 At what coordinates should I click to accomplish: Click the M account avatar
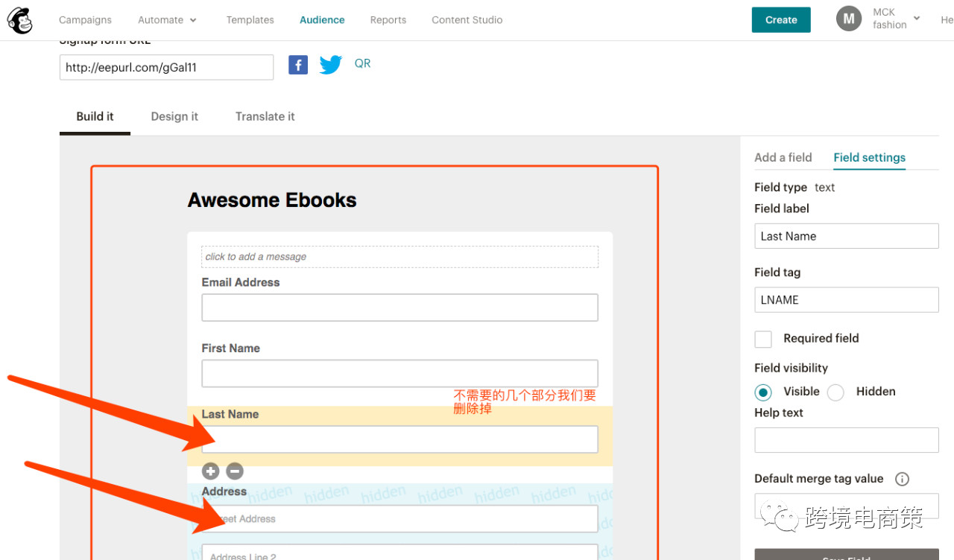[848, 19]
